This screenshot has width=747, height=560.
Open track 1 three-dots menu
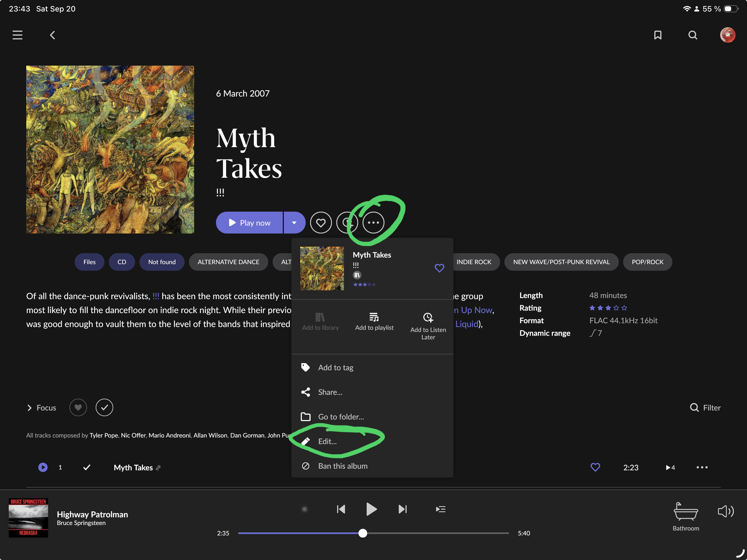[702, 468]
